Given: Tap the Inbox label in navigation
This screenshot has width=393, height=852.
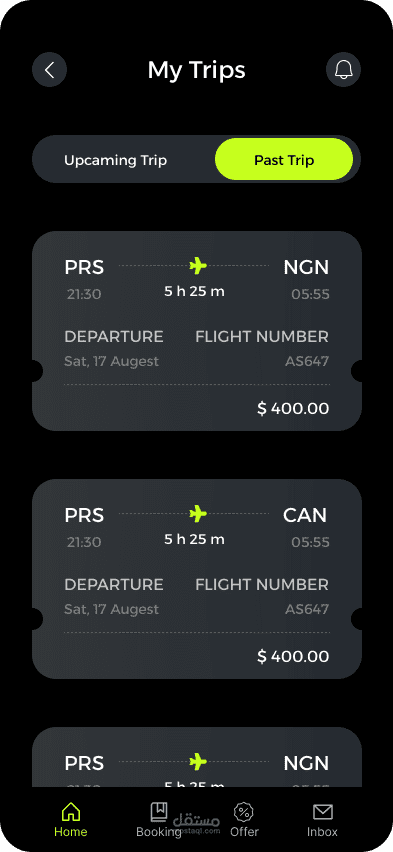Looking at the screenshot, I should pyautogui.click(x=322, y=832).
